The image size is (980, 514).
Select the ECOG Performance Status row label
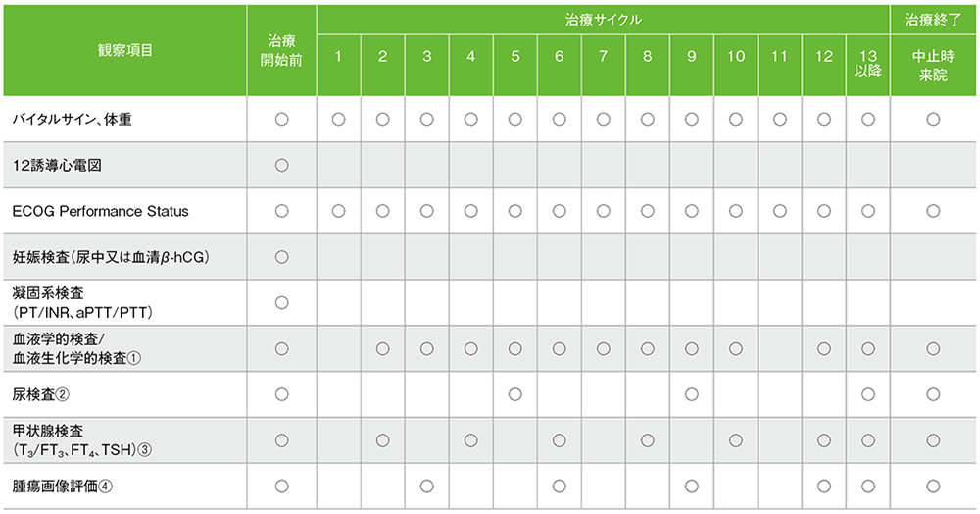[x=100, y=211]
